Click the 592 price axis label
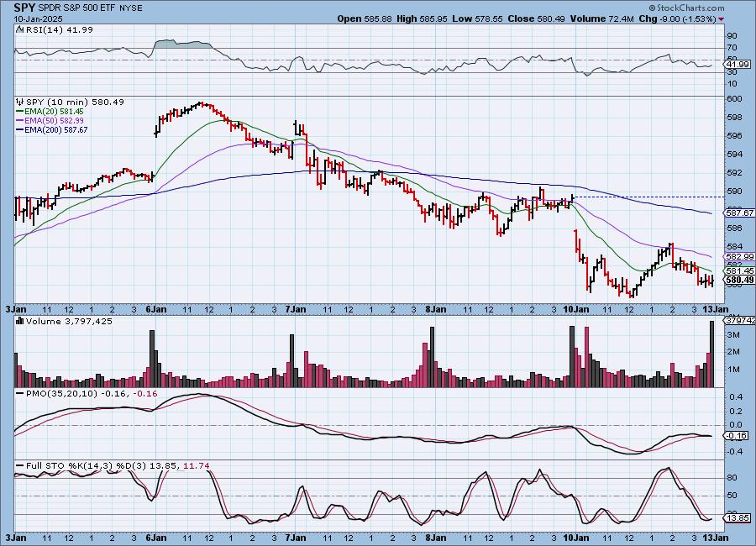 click(734, 173)
